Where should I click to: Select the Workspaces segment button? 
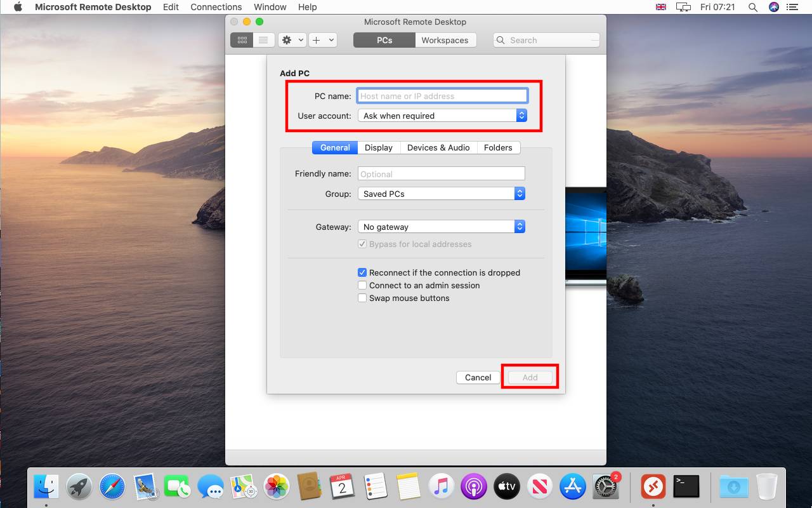(x=445, y=40)
